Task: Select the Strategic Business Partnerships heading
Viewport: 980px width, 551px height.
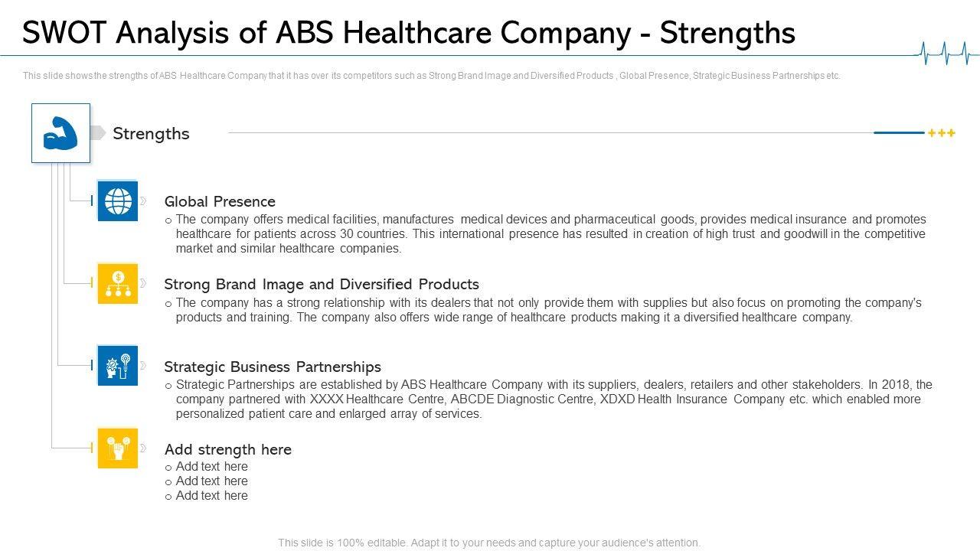Action: [273, 367]
